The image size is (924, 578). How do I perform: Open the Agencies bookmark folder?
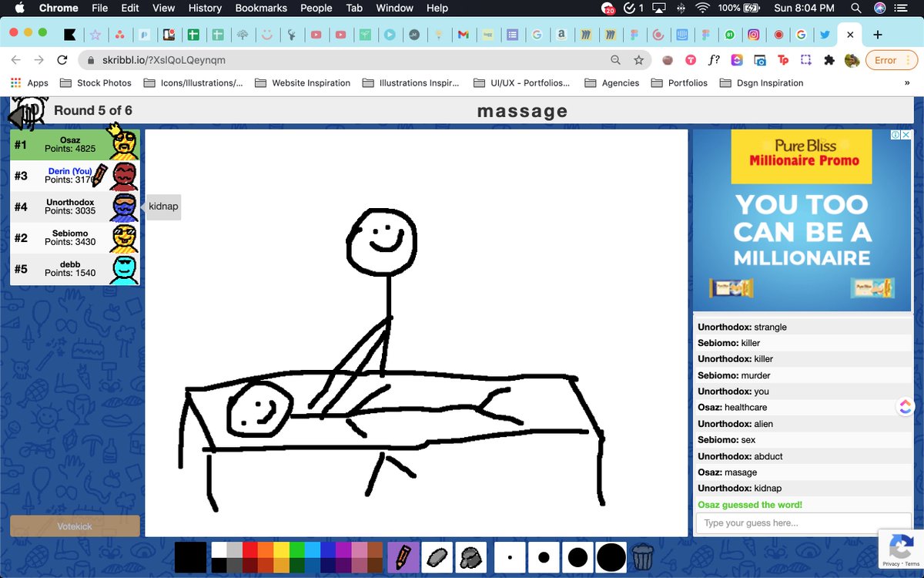[x=612, y=82]
